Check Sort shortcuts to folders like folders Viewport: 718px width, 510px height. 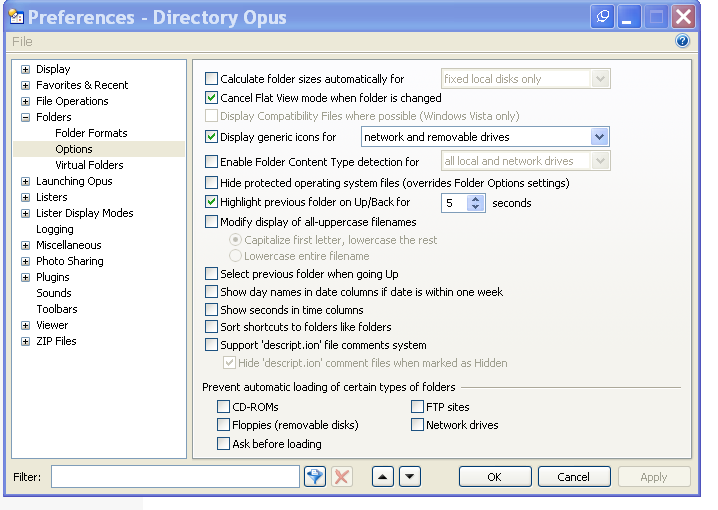(211, 326)
